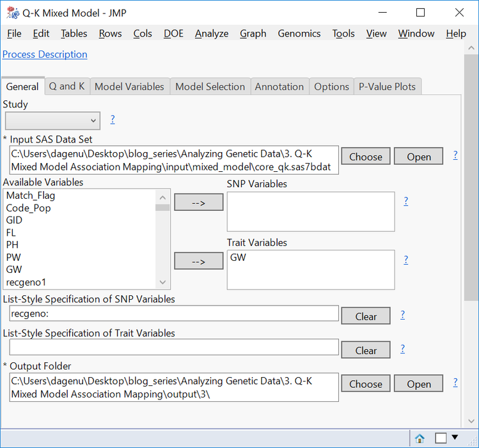
Task: Click the Output Folder path field
Action: click(x=174, y=387)
